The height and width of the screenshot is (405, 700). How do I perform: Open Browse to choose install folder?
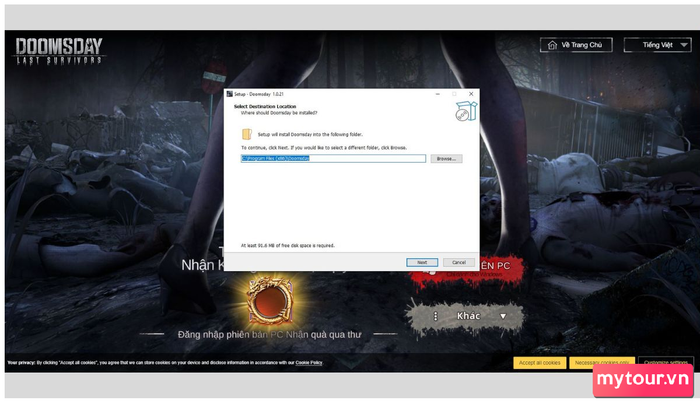(446, 159)
